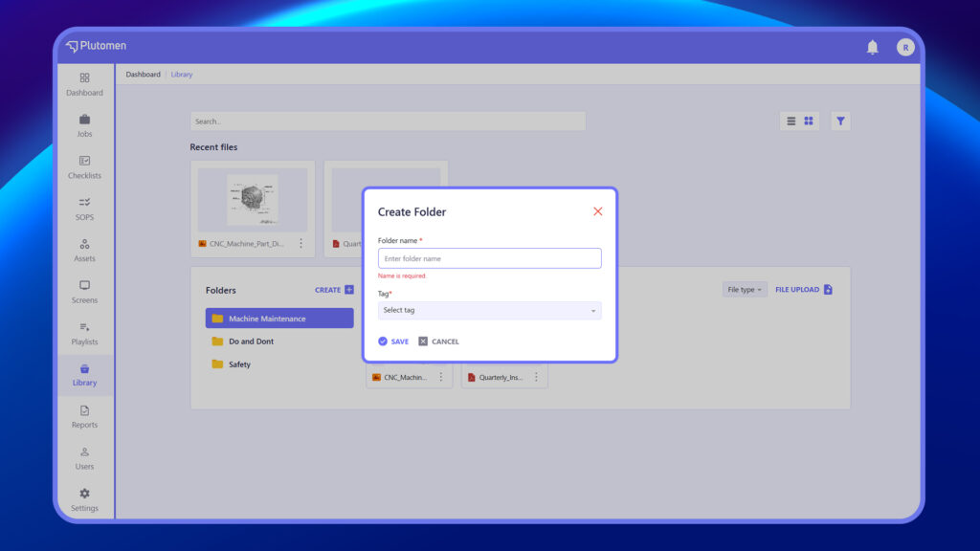Open the SOPS section
The width and height of the screenshot is (980, 551).
pyautogui.click(x=84, y=209)
